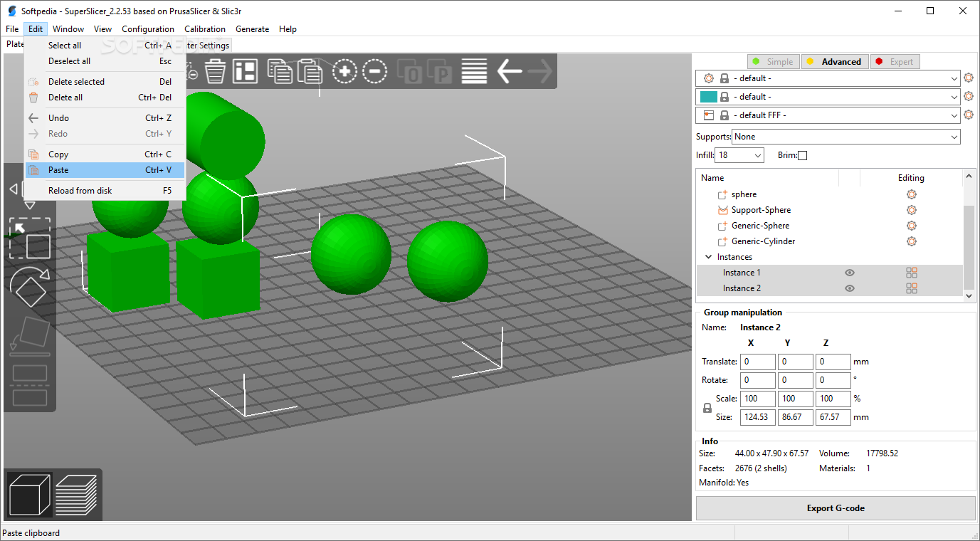Click the instance split icon for Instance 1

point(911,273)
